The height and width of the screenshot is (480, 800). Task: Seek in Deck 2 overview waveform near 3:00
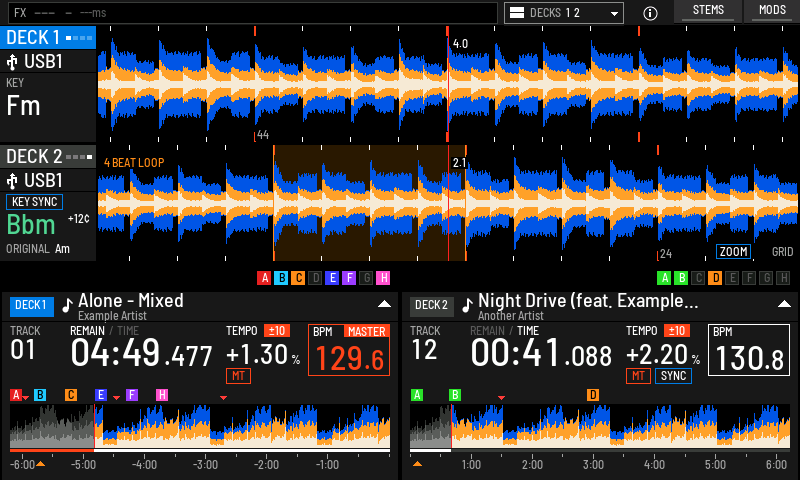pos(593,426)
